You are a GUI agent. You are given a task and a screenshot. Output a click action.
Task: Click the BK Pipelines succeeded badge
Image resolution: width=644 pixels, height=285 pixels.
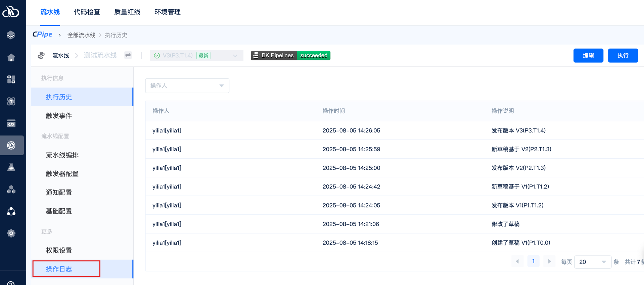tap(290, 56)
